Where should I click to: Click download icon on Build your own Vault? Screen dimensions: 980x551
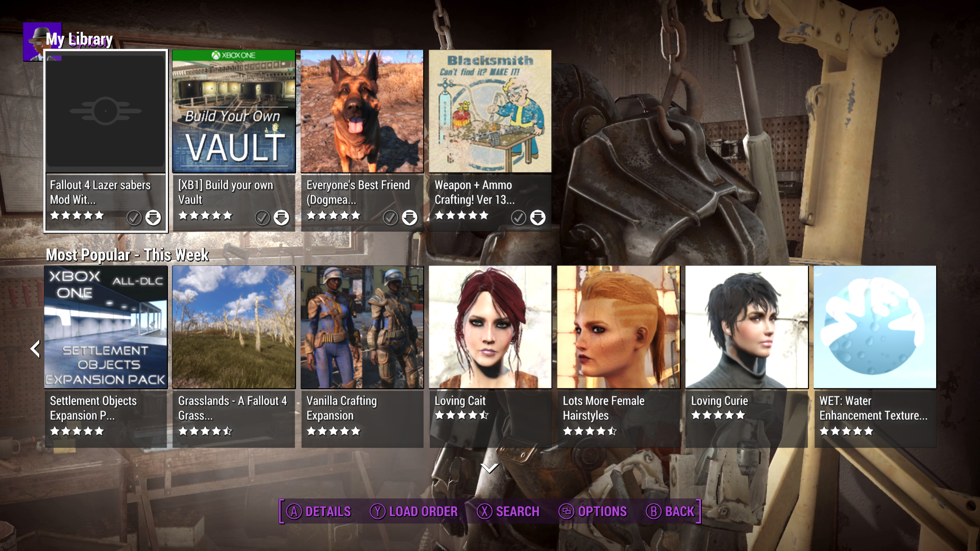pyautogui.click(x=281, y=218)
